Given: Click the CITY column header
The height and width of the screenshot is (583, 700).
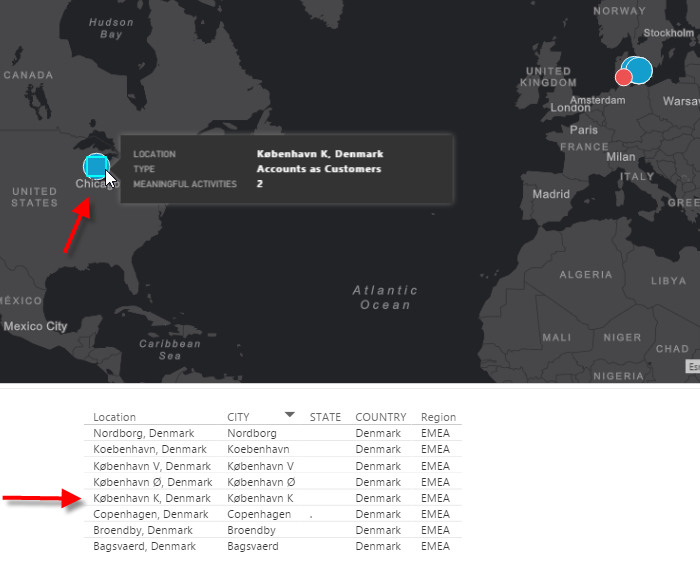Looking at the screenshot, I should coord(238,417).
